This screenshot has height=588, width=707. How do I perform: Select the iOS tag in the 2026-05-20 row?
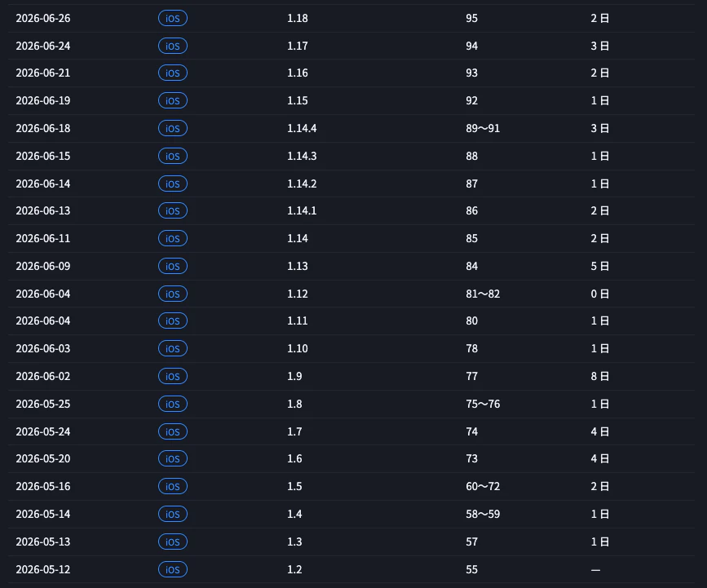click(x=173, y=459)
